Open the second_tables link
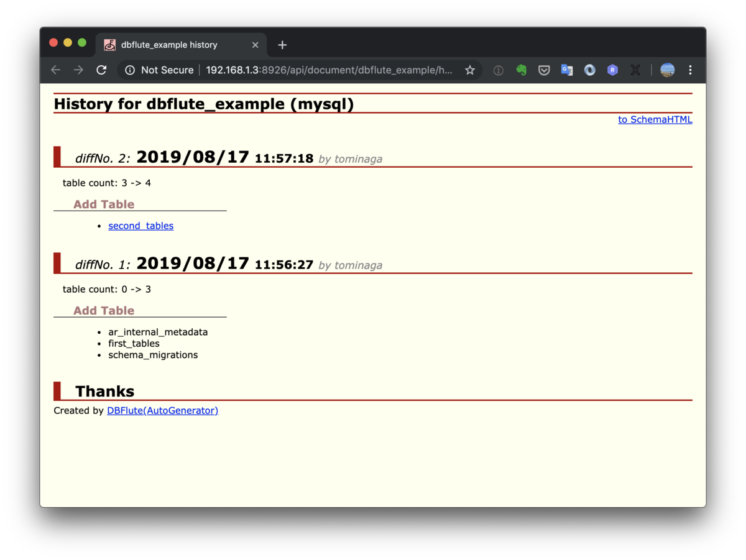 [140, 226]
